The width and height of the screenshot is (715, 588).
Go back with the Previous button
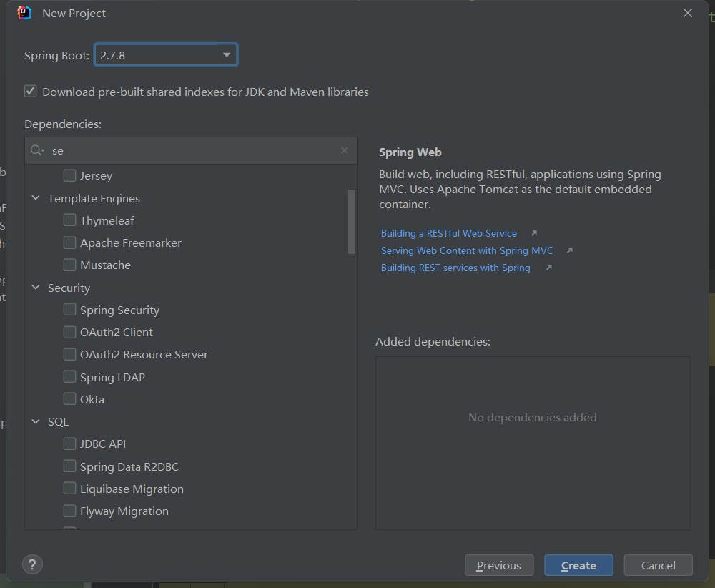click(498, 565)
